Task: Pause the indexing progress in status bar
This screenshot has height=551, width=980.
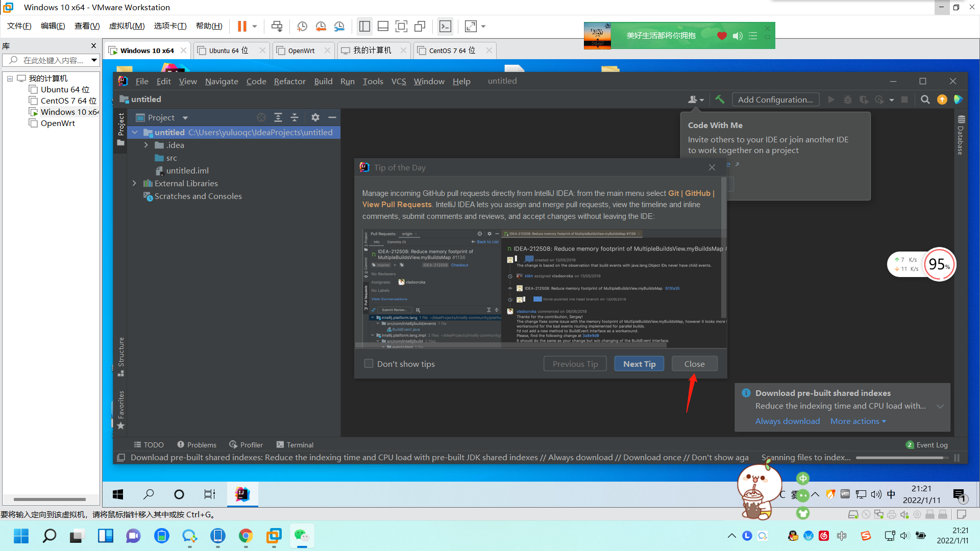Action: click(957, 458)
